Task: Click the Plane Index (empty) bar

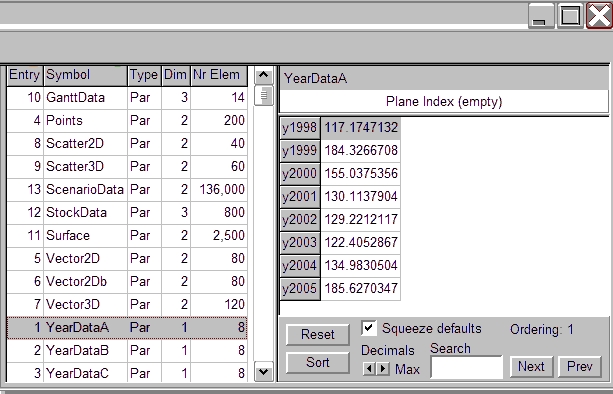Action: 444,102
